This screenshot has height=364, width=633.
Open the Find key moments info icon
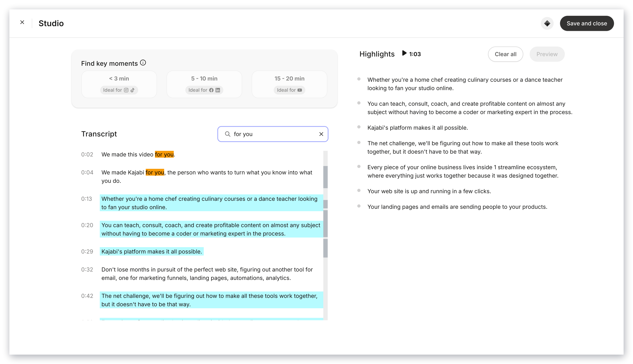[143, 63]
